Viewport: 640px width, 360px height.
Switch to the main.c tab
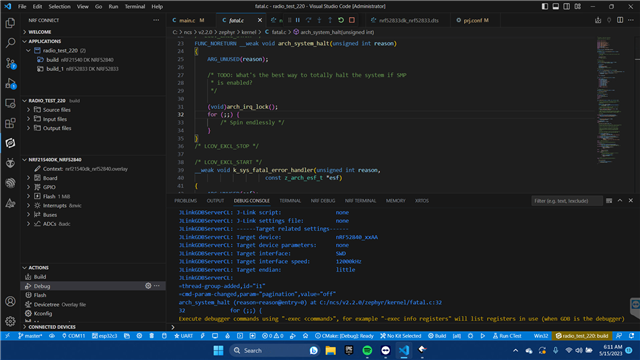(189, 20)
